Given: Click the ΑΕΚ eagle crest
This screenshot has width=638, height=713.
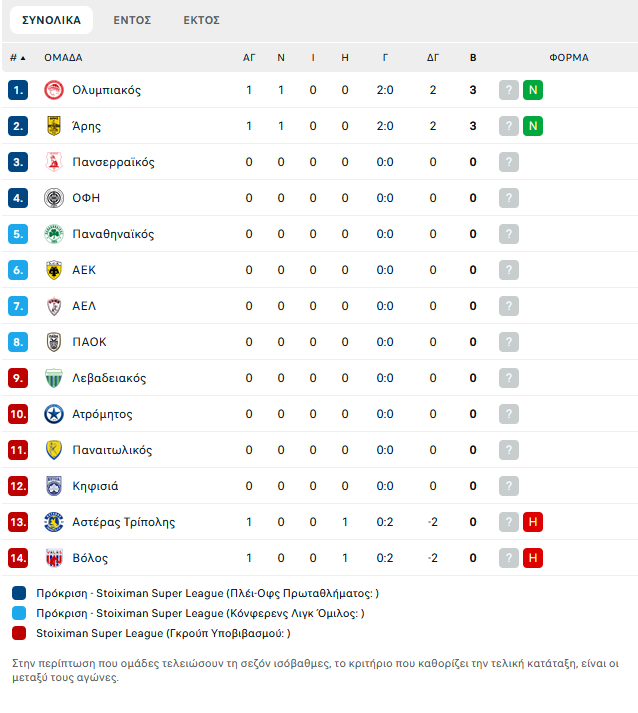Looking at the screenshot, I should click(54, 270).
